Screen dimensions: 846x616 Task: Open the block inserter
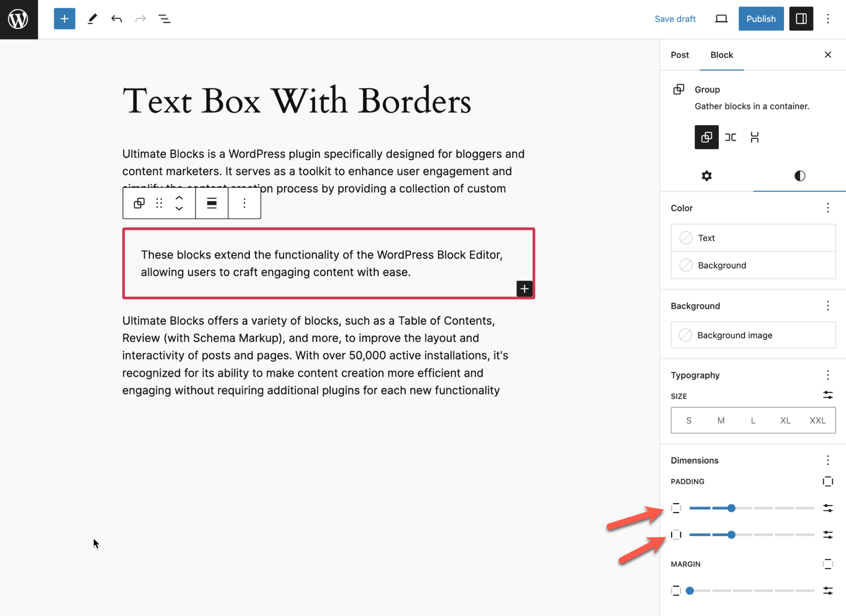click(x=64, y=19)
